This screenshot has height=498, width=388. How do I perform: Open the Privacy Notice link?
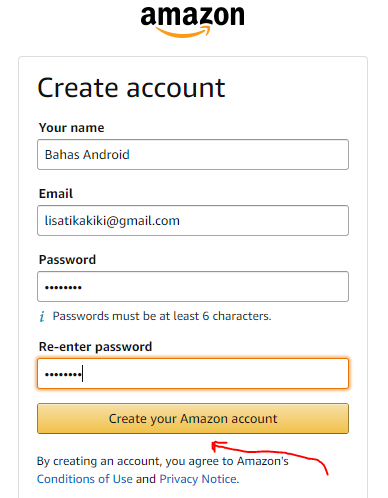(x=198, y=479)
